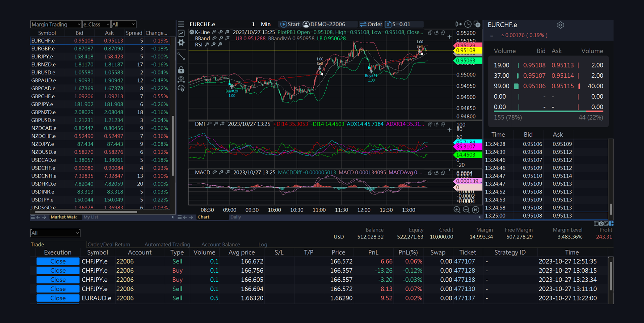Click the blue panel layout icon

[611, 223]
